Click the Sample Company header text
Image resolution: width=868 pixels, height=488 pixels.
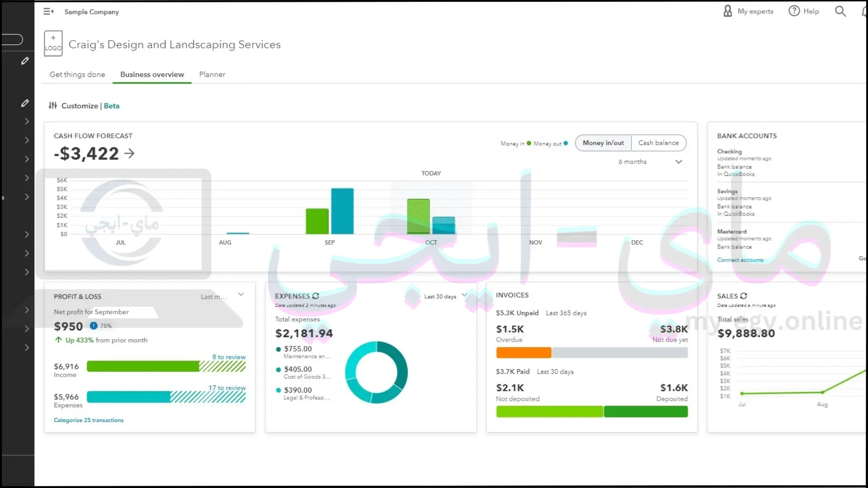point(91,12)
